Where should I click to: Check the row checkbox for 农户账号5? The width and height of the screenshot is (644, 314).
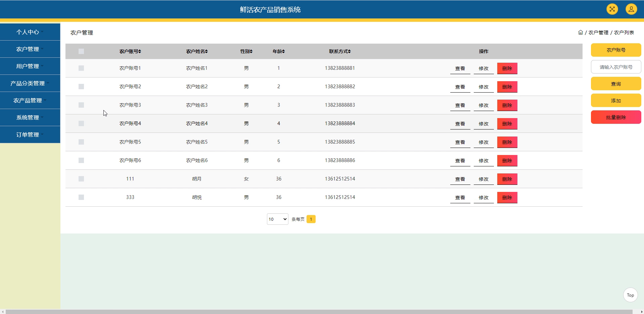pyautogui.click(x=81, y=142)
